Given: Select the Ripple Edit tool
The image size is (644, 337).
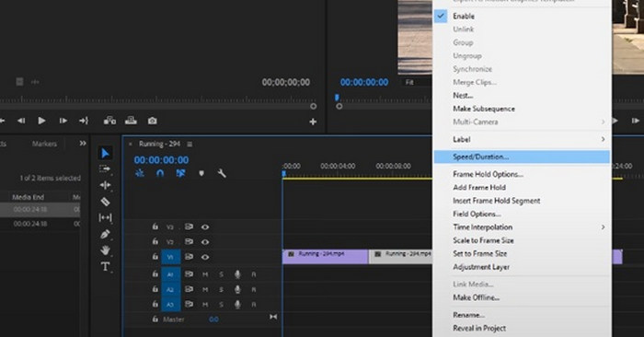Looking at the screenshot, I should click(105, 185).
